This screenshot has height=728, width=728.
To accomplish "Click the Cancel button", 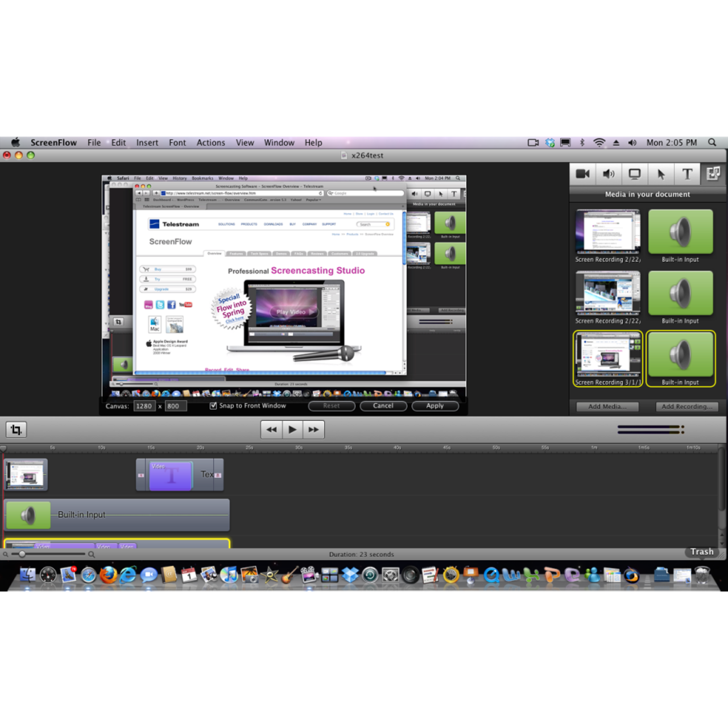I will 383,406.
